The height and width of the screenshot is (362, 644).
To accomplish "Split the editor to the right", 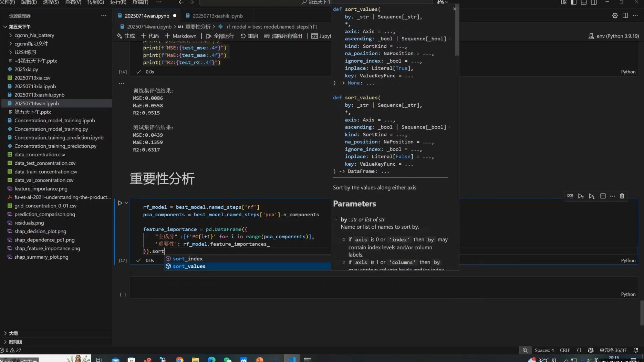I will (x=625, y=15).
